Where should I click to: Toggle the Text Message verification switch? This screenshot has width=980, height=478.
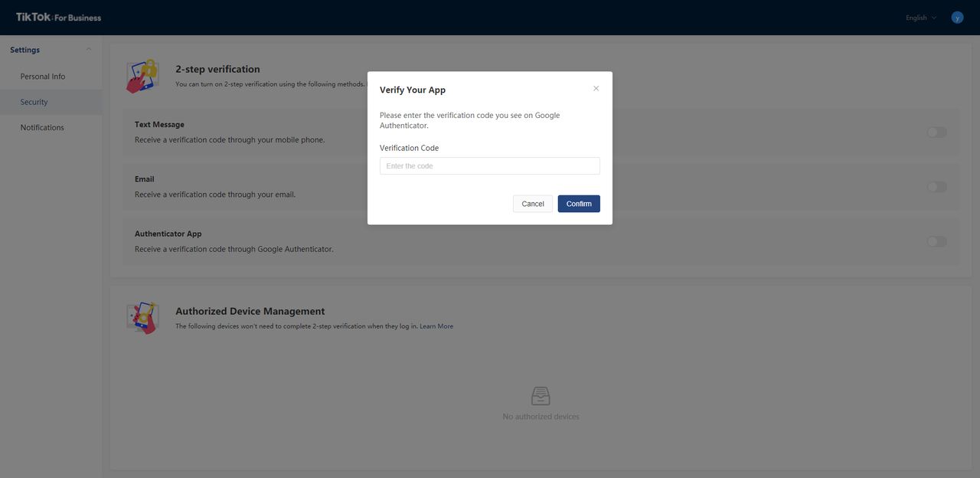[x=936, y=133]
